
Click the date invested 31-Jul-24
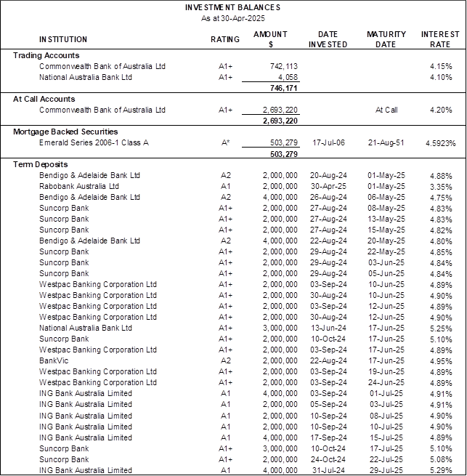coord(328,471)
